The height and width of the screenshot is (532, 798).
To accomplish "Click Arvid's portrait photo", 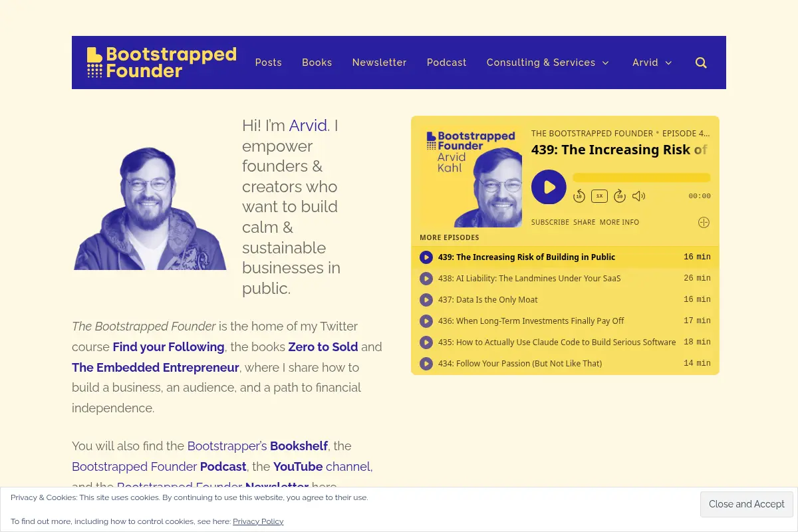I will tap(150, 207).
